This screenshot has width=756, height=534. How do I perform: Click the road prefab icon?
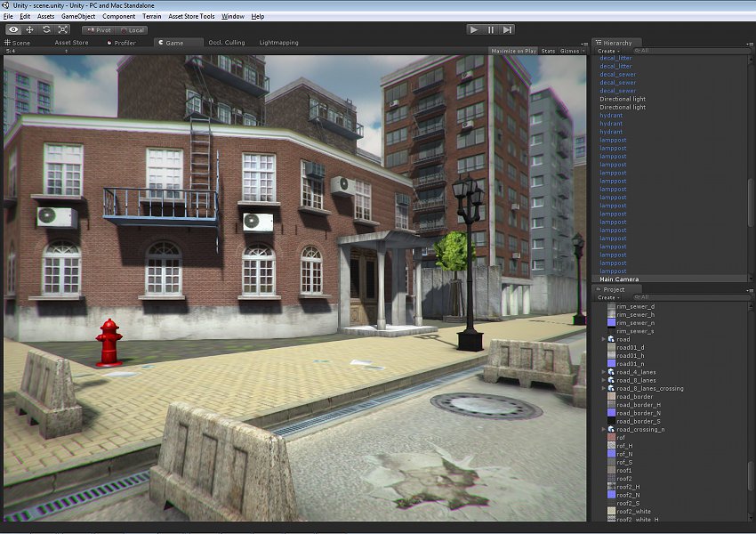611,339
